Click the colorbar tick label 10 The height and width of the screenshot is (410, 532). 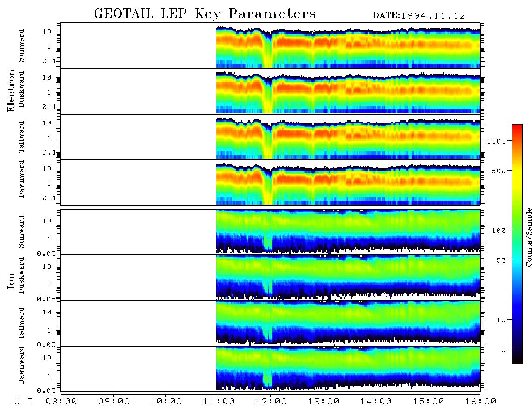point(501,320)
